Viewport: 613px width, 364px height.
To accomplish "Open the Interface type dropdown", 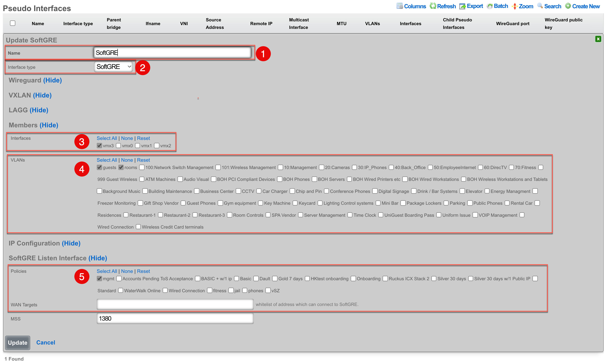I will coord(113,67).
